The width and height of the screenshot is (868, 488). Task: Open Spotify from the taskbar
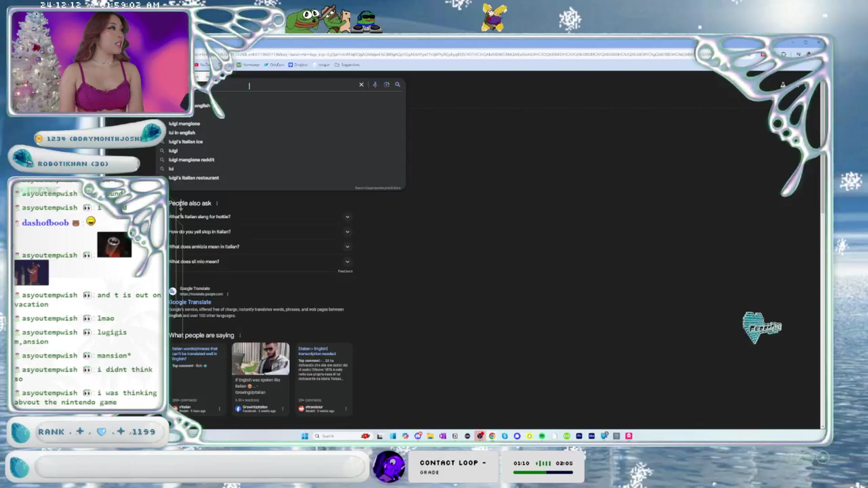(x=542, y=436)
